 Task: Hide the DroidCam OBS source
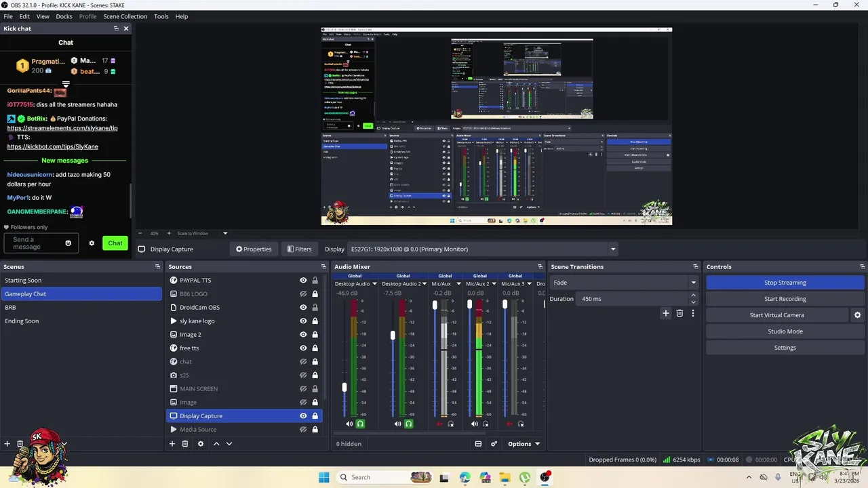[303, 307]
